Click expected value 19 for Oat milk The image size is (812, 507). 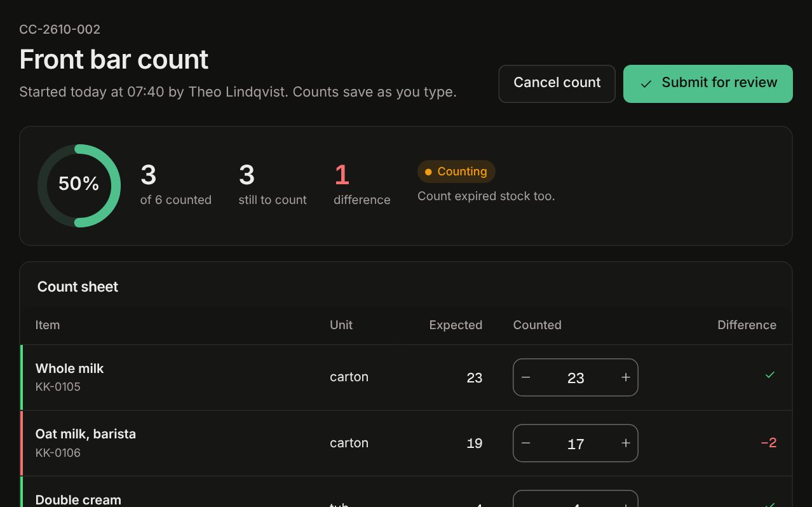tap(475, 443)
